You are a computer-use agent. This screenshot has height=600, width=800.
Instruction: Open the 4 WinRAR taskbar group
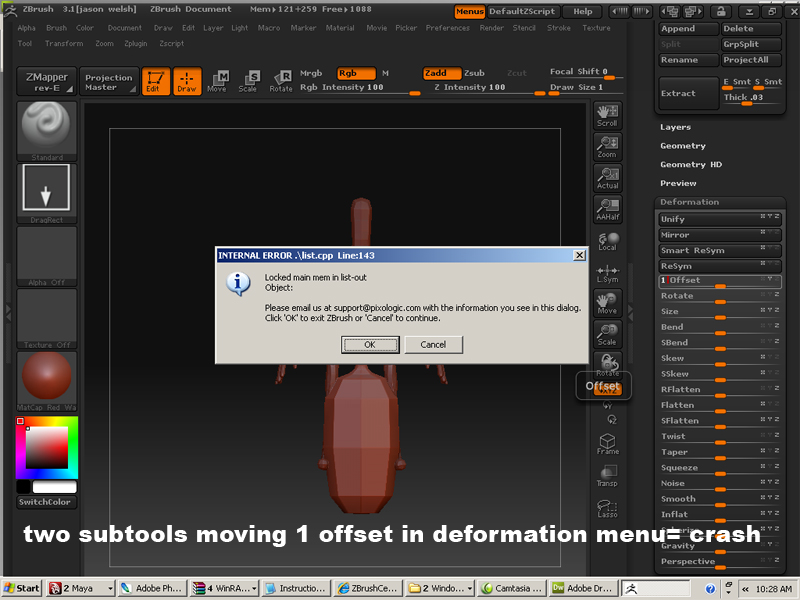(x=224, y=588)
